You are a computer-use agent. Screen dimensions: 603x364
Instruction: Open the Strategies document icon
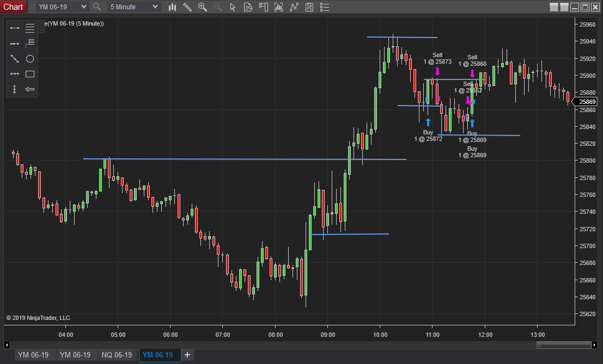309,7
